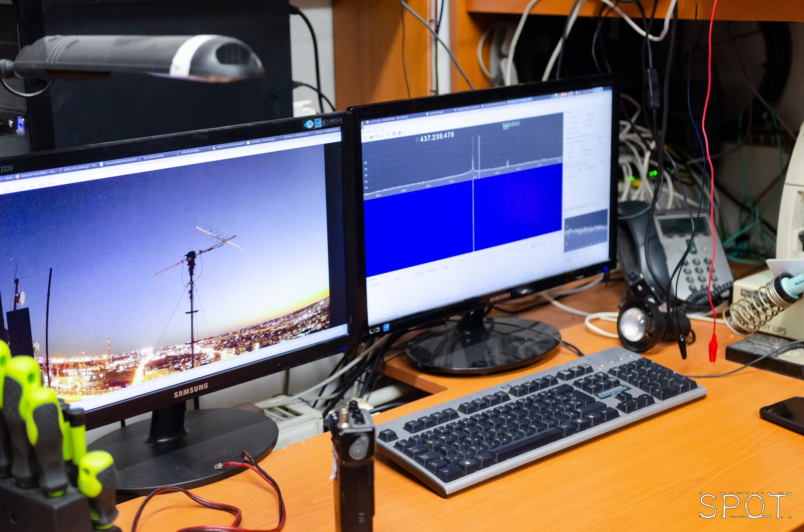
Task: Open Tools menu in VLC window
Action: click(x=31, y=186)
